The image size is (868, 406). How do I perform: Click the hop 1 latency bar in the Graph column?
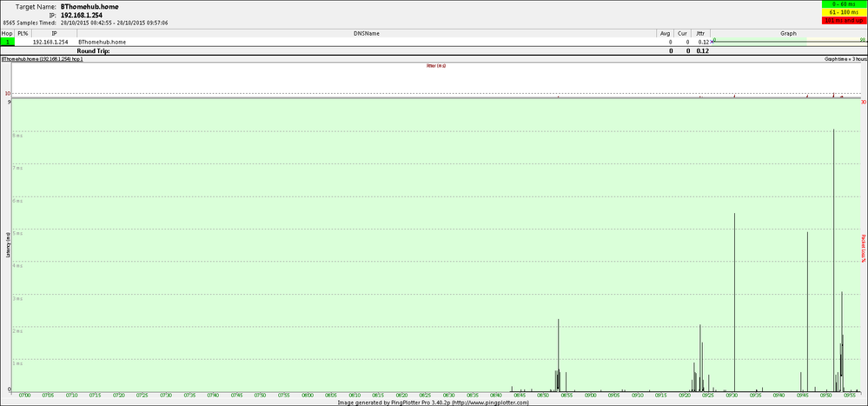coord(789,41)
